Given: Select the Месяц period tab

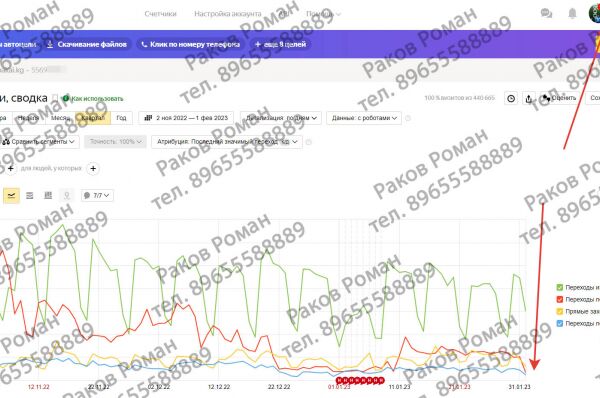Looking at the screenshot, I should click(60, 118).
